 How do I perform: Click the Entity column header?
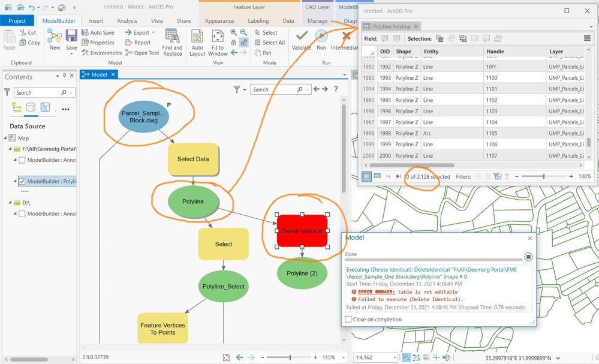[x=452, y=51]
